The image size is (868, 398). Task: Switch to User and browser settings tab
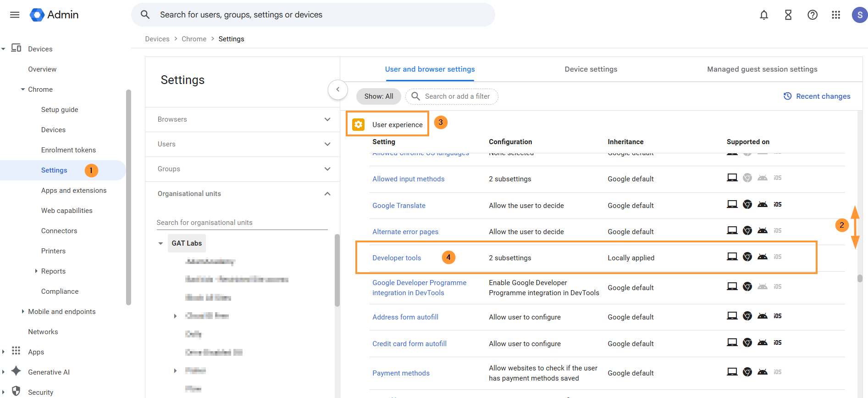[430, 69]
